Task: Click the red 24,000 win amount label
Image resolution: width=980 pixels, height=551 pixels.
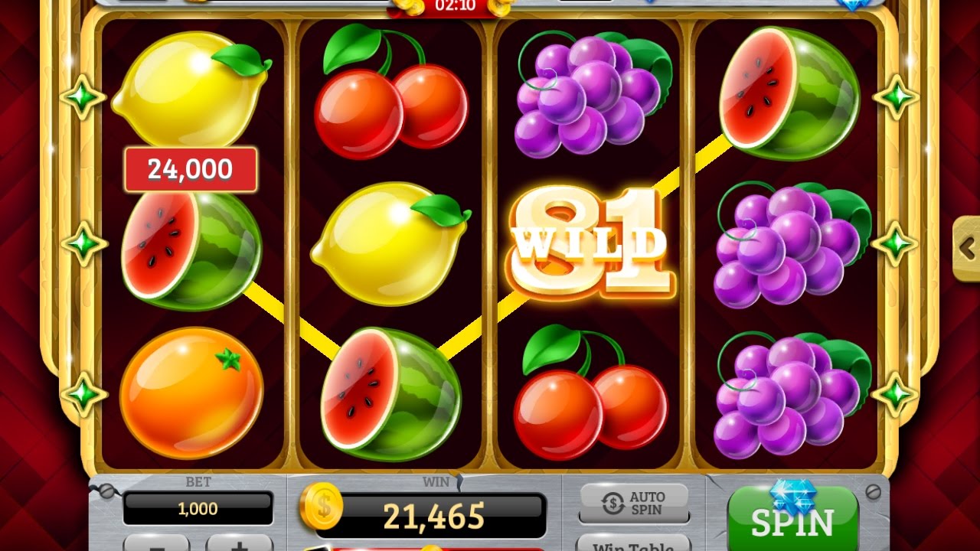Action: coord(191,169)
